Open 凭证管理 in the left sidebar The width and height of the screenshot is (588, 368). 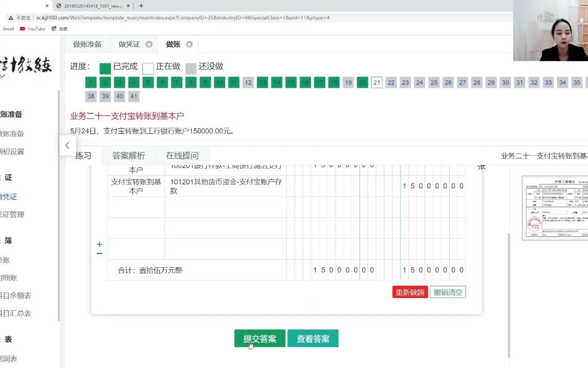[x=13, y=215]
